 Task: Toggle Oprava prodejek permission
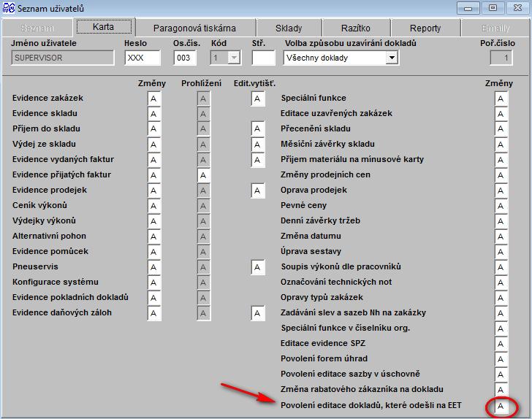pos(501,191)
